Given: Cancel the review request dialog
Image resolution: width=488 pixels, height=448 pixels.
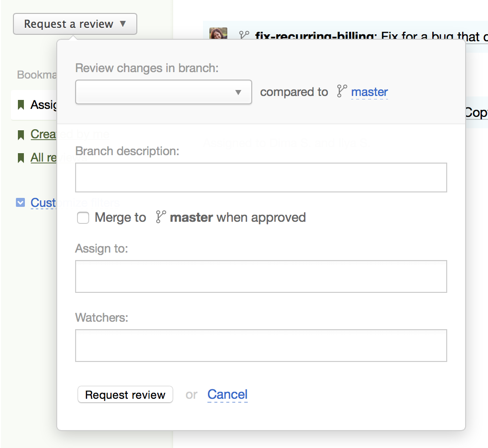Looking at the screenshot, I should pyautogui.click(x=227, y=394).
